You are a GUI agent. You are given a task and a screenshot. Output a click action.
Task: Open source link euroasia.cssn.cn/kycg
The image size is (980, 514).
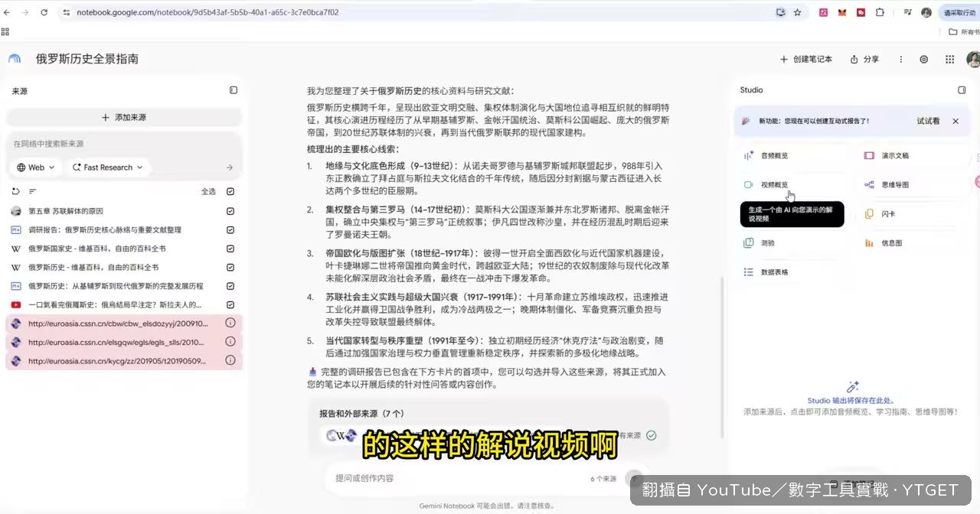117,361
